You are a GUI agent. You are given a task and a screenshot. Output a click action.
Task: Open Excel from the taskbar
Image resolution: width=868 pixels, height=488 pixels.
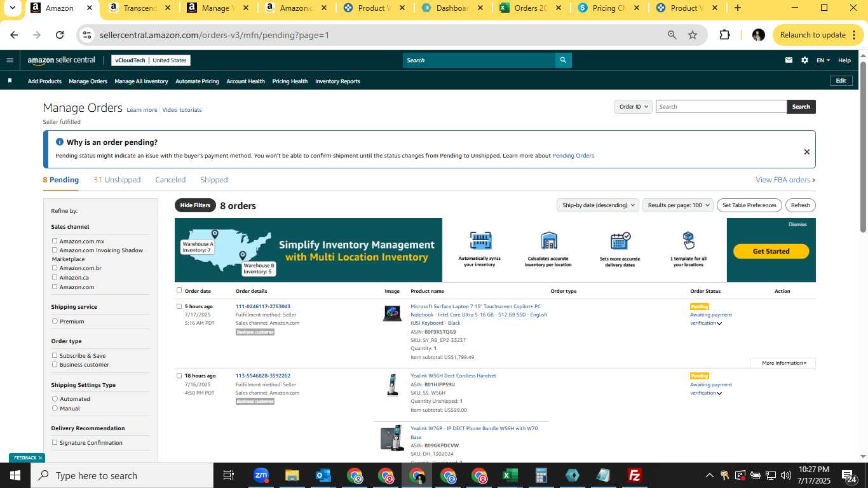510,475
